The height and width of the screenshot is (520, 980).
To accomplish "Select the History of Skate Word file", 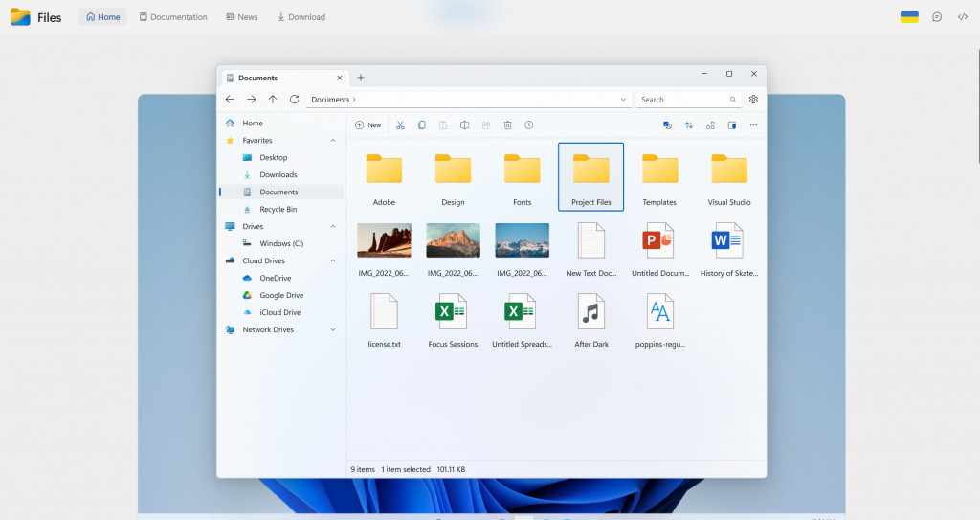I will 728,248.
